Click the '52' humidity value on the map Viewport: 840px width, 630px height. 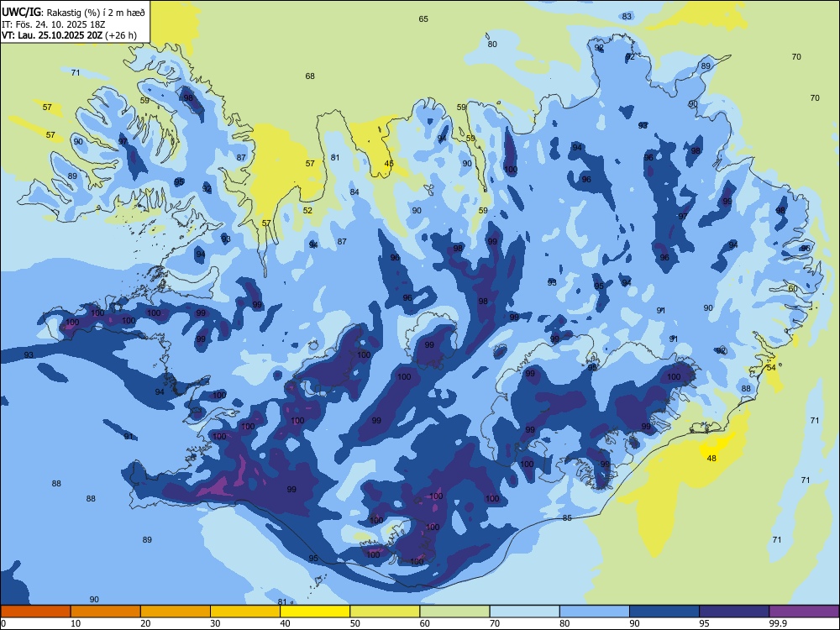click(307, 211)
